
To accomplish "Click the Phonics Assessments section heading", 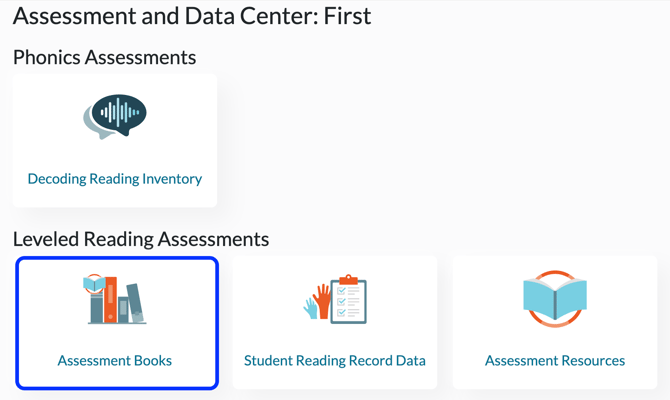I will [104, 57].
